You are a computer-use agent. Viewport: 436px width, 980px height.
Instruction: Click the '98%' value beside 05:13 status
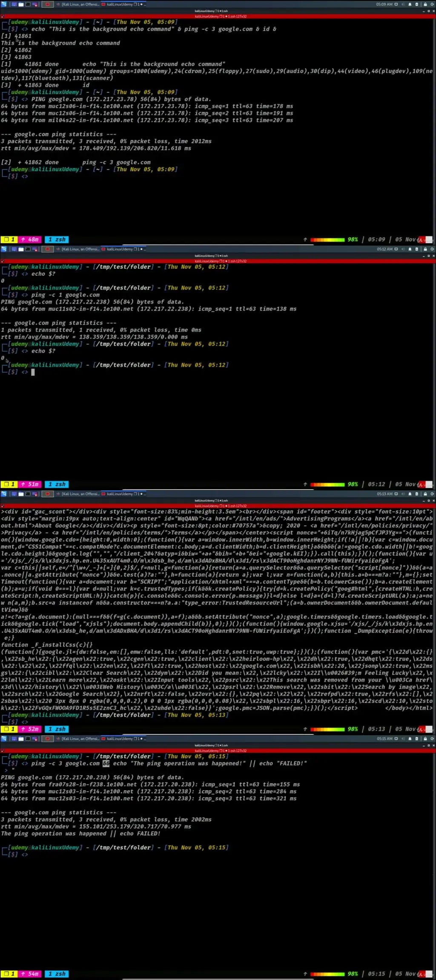click(x=353, y=729)
